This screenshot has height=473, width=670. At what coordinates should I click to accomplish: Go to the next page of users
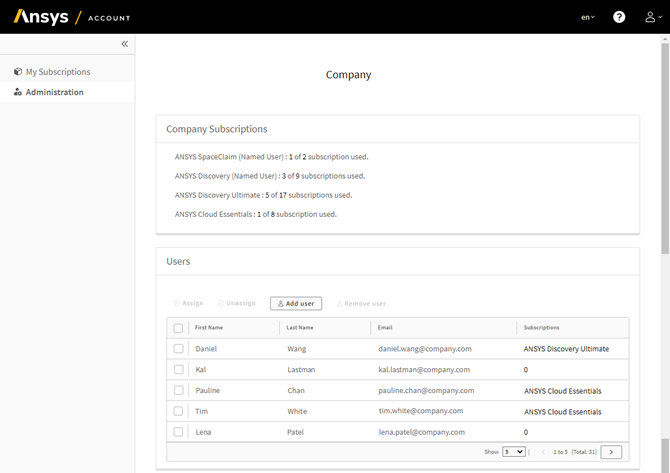point(611,452)
